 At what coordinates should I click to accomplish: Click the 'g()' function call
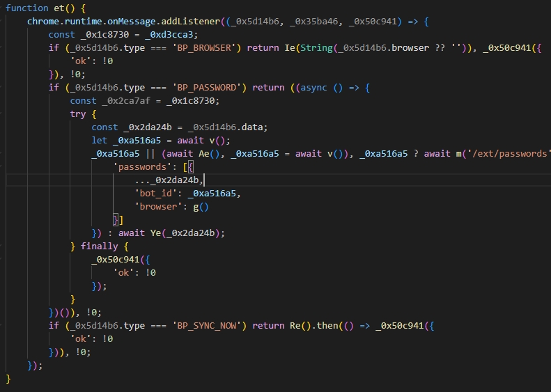tap(201, 207)
